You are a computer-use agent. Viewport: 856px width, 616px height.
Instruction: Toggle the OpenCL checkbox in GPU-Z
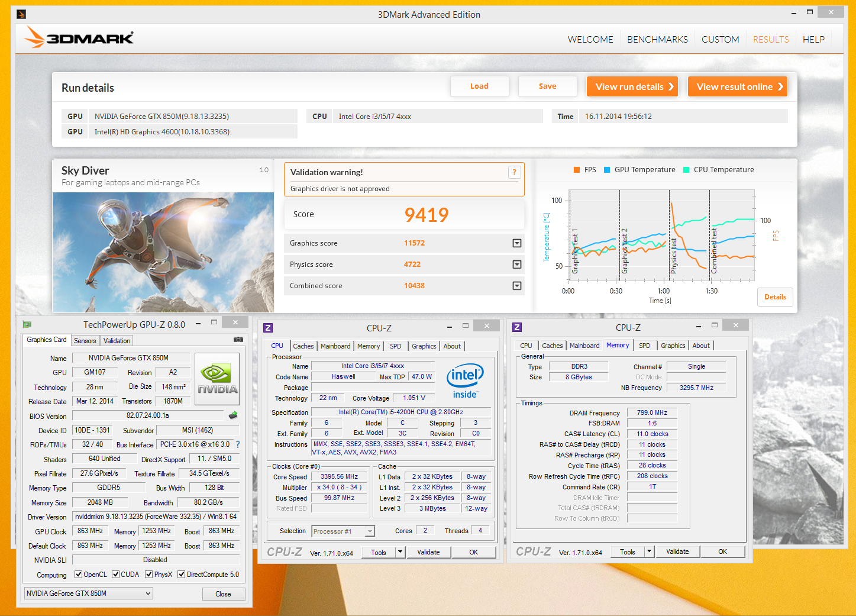pyautogui.click(x=78, y=575)
